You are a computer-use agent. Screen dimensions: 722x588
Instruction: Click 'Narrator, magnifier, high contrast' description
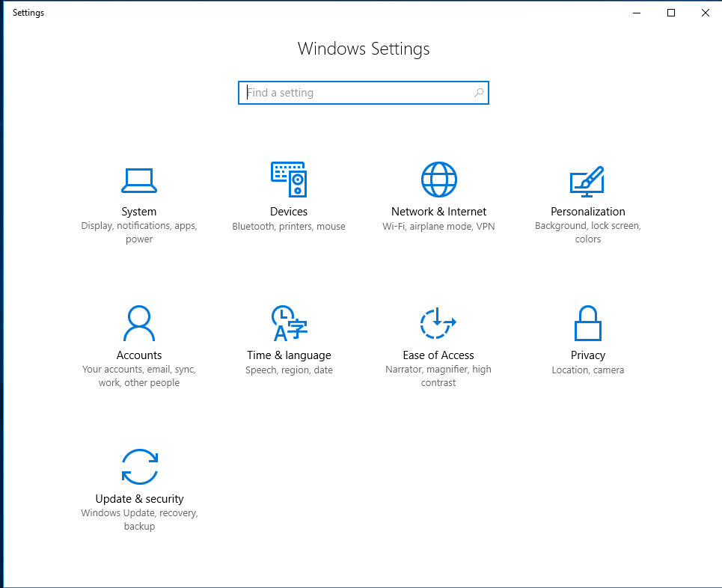pos(438,376)
